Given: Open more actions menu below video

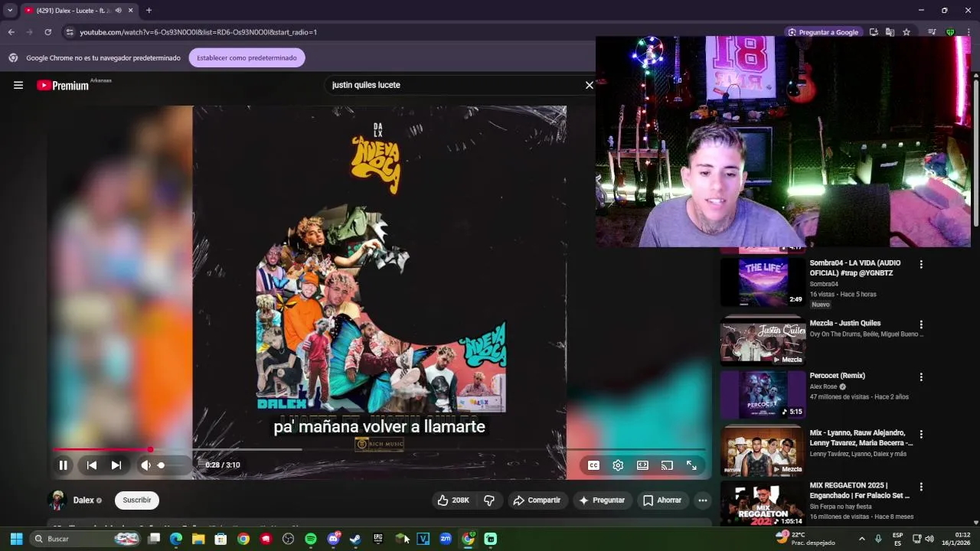Looking at the screenshot, I should coord(703,500).
